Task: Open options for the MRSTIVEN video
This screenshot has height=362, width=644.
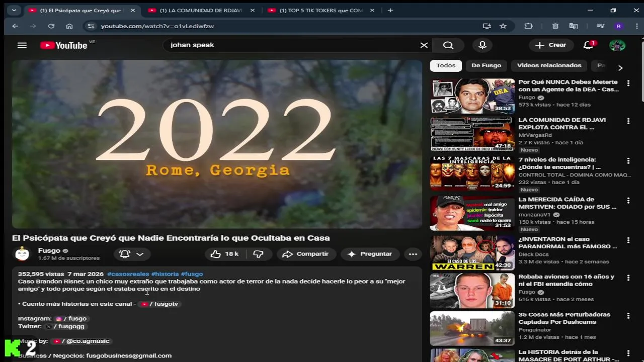Action: (628, 201)
